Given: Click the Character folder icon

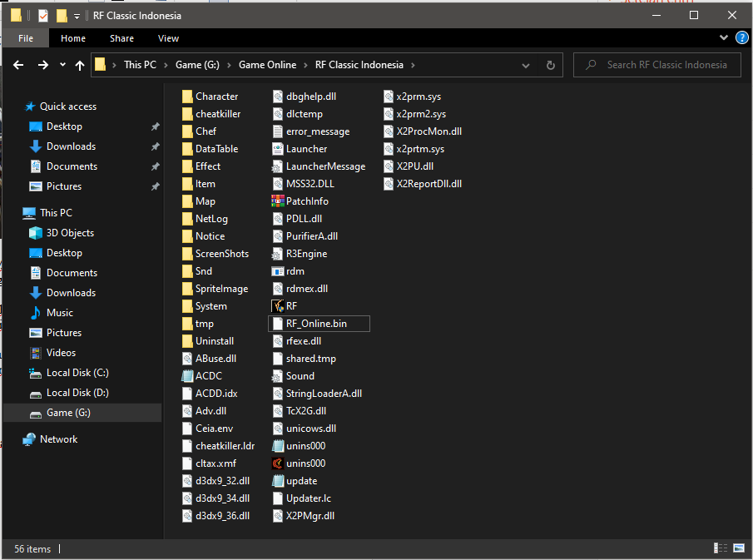Looking at the screenshot, I should 187,97.
